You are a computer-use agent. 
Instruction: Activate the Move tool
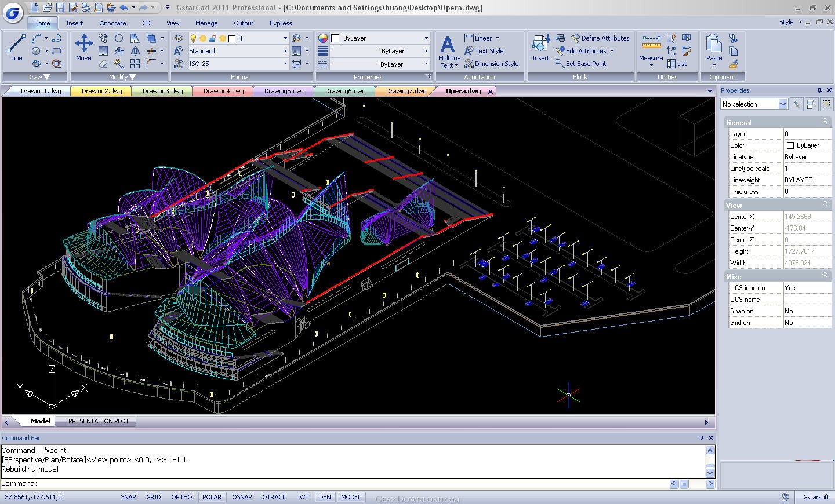pos(83,48)
